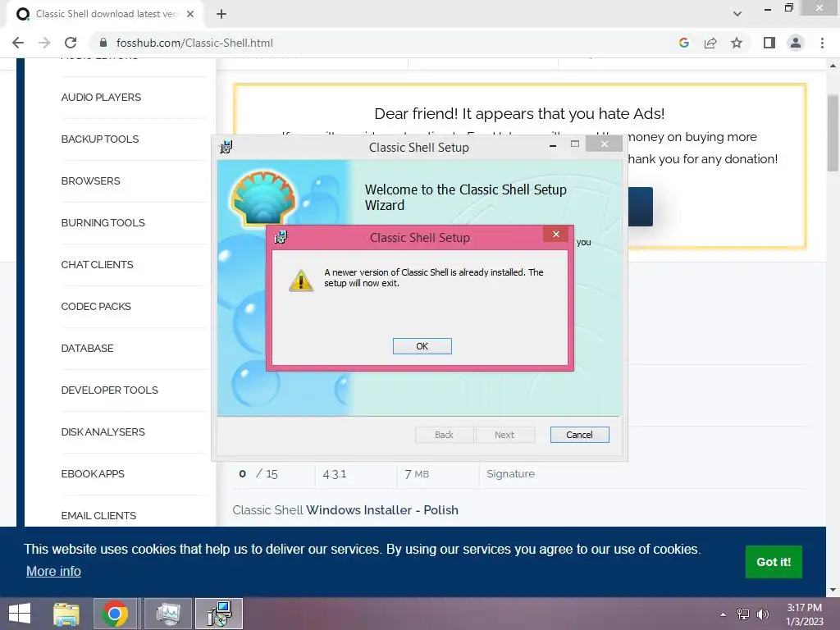Open EBOOK APPS category
This screenshot has height=630, width=840.
click(x=93, y=473)
